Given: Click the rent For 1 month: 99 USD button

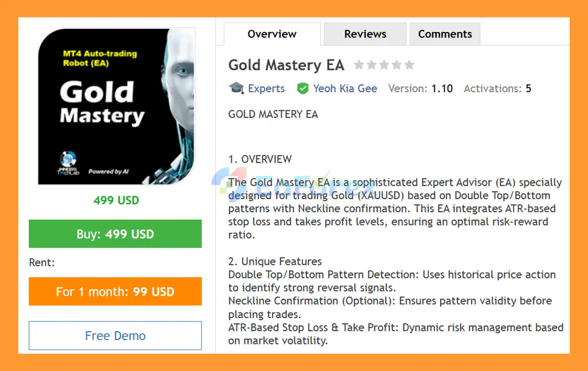Looking at the screenshot, I should coord(115,291).
